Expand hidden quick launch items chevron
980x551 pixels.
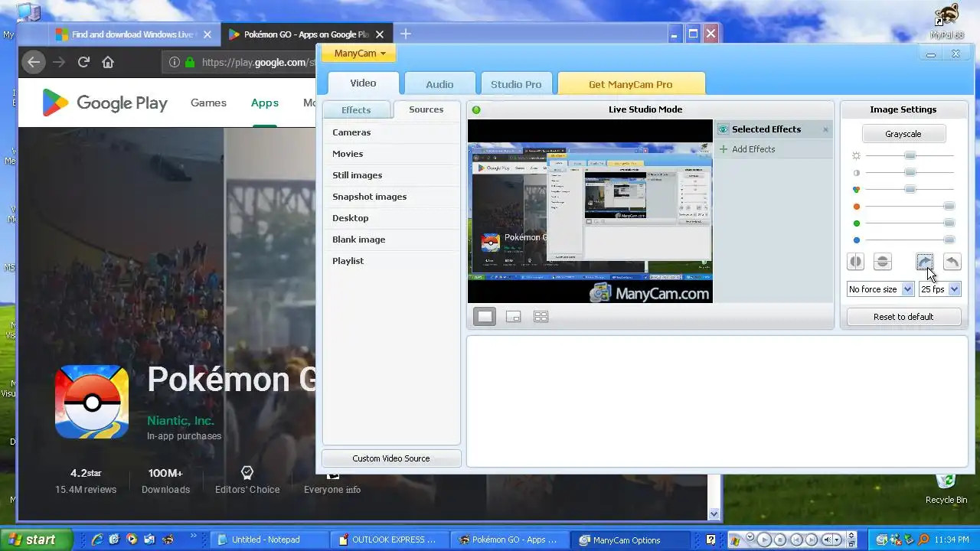point(193,536)
